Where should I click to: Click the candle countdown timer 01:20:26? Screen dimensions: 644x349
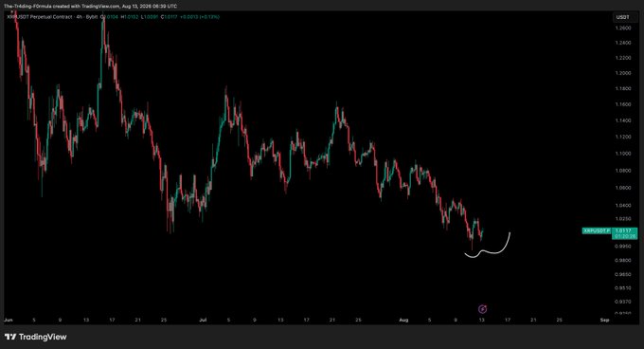point(624,236)
